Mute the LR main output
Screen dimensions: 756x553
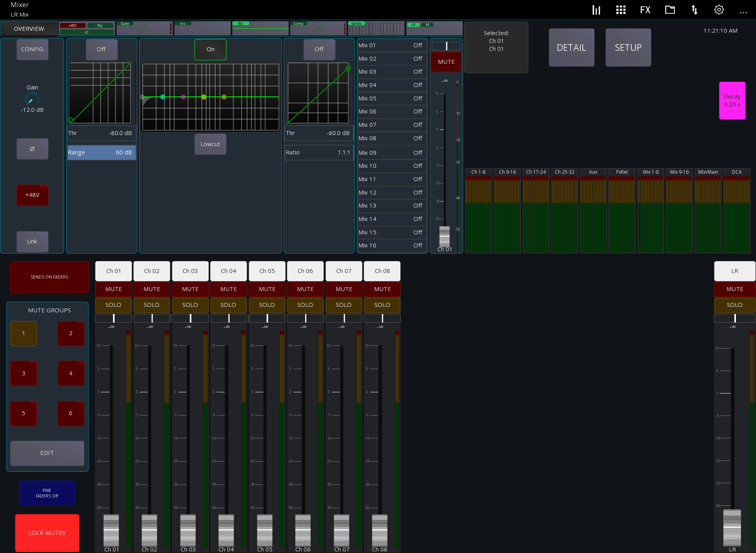(x=735, y=289)
